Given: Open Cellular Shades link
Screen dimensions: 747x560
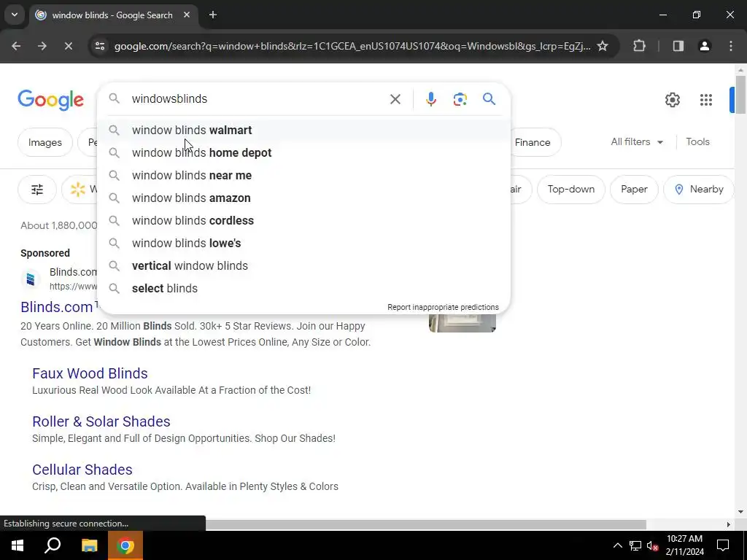Looking at the screenshot, I should point(82,470).
